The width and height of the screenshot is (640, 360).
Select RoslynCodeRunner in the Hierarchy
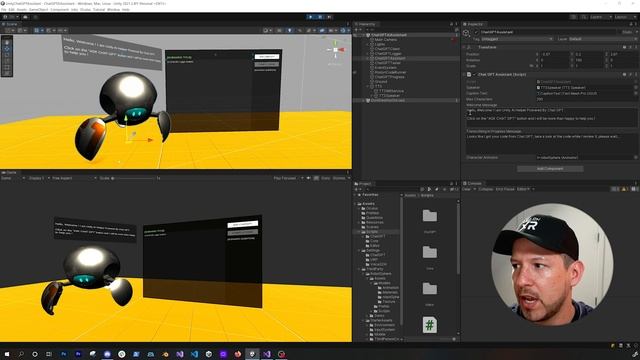click(x=390, y=72)
